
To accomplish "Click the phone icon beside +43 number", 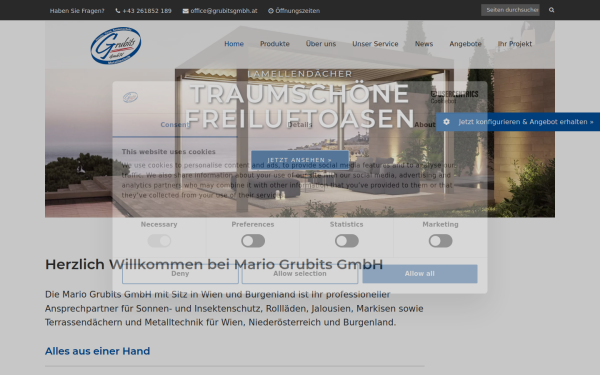I will point(117,11).
